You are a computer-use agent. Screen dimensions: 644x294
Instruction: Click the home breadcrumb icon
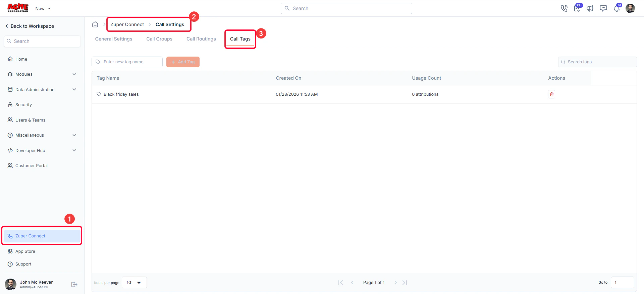(95, 24)
